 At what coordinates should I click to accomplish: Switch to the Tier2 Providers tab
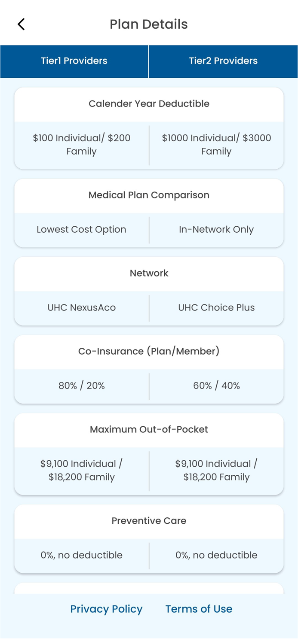[223, 61]
